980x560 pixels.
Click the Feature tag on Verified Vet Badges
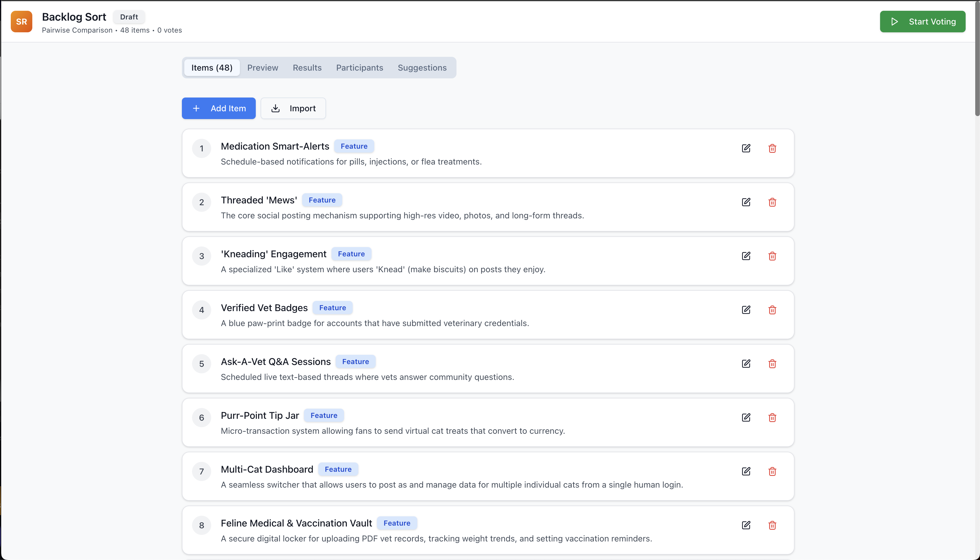(332, 308)
